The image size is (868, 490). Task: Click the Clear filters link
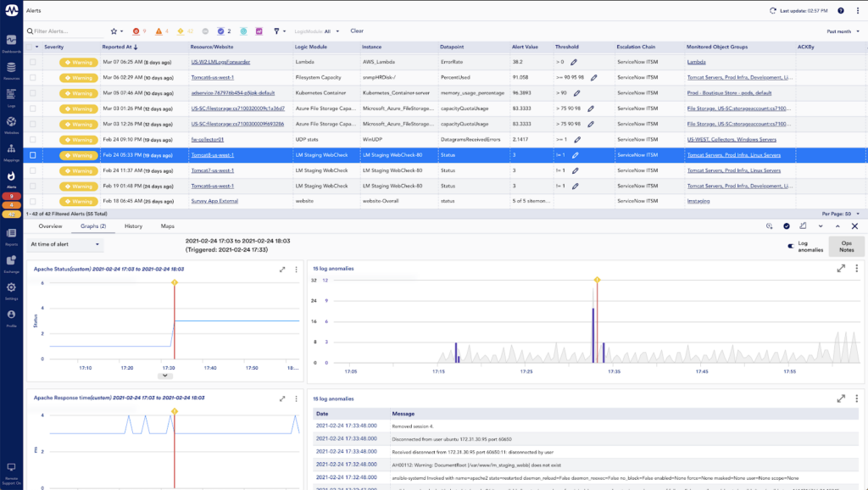(x=357, y=31)
